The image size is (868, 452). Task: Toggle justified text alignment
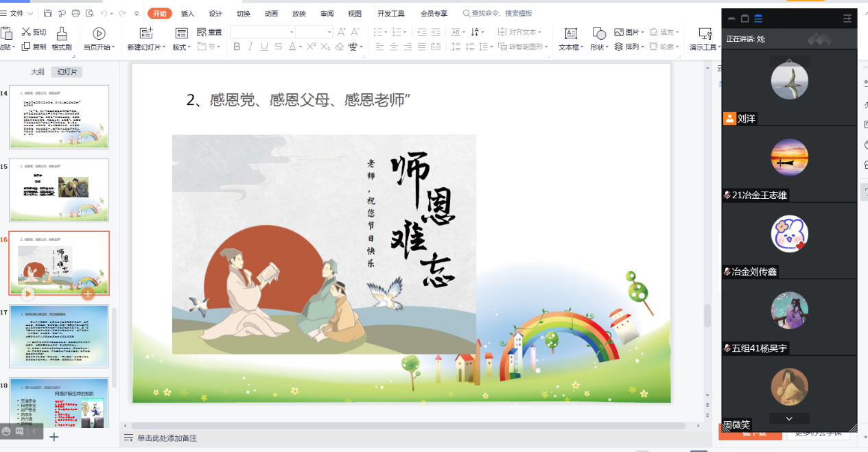pyautogui.click(x=423, y=47)
